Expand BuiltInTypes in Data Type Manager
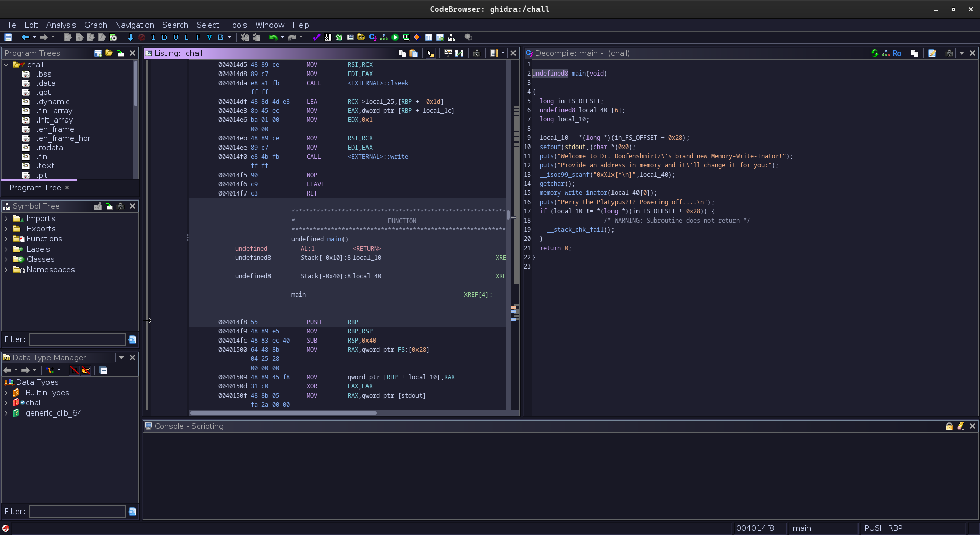This screenshot has width=980, height=535. [6, 393]
